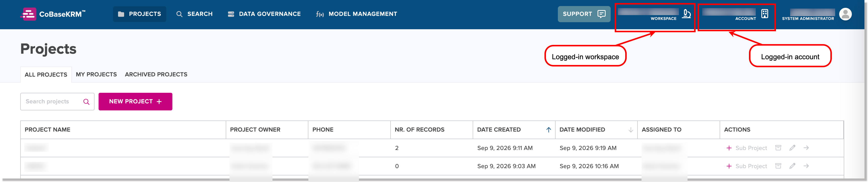Image resolution: width=868 pixels, height=182 pixels.
Task: Select the date cell "Sep 9, 2026 10:16 AM"
Action: click(589, 166)
